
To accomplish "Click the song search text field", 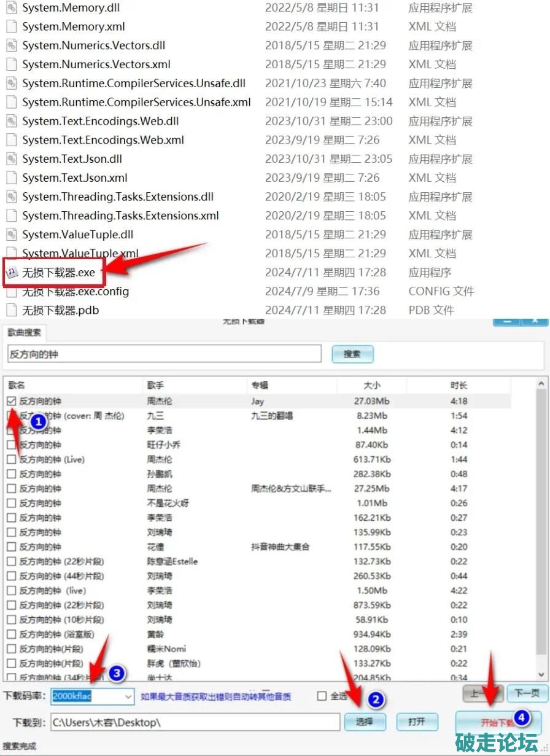I will (x=164, y=354).
